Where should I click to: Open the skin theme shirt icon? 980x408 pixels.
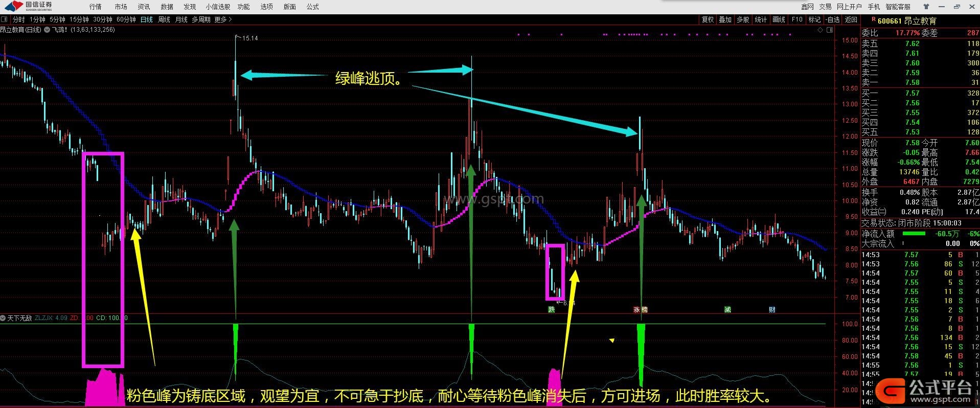(926, 7)
